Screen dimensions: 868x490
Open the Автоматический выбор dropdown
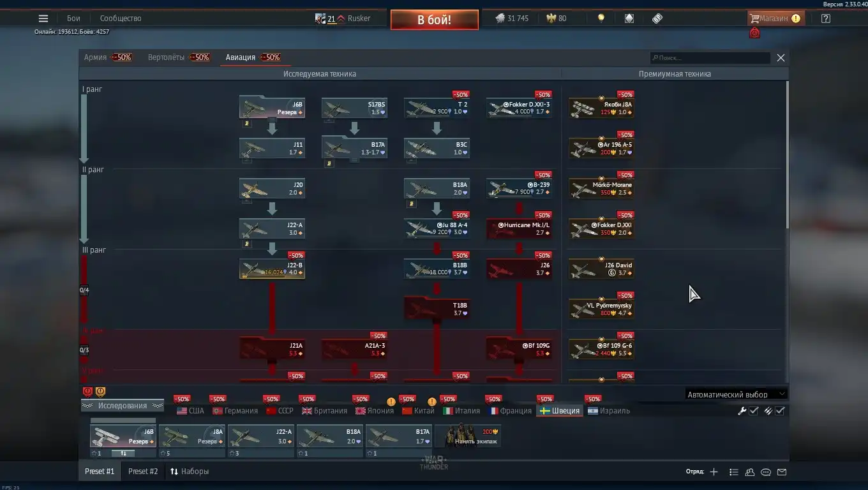click(x=736, y=394)
